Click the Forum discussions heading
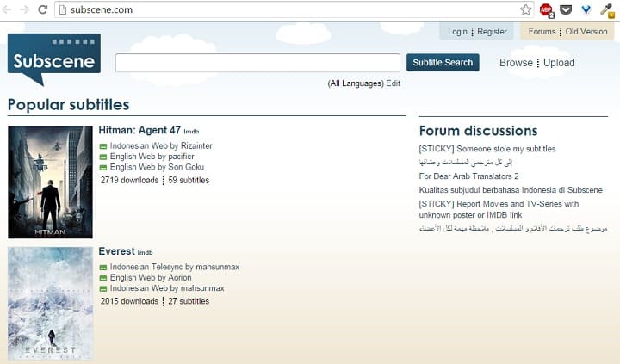 tap(479, 131)
